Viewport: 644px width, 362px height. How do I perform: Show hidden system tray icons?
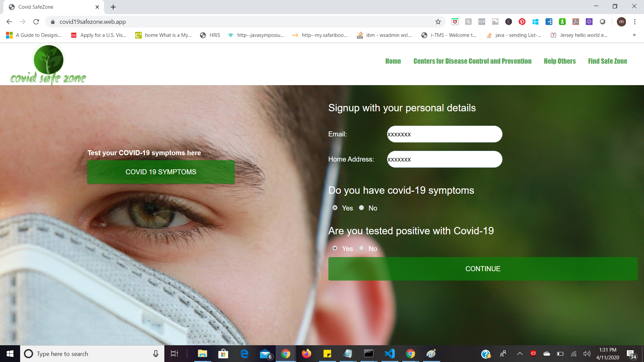(x=520, y=354)
